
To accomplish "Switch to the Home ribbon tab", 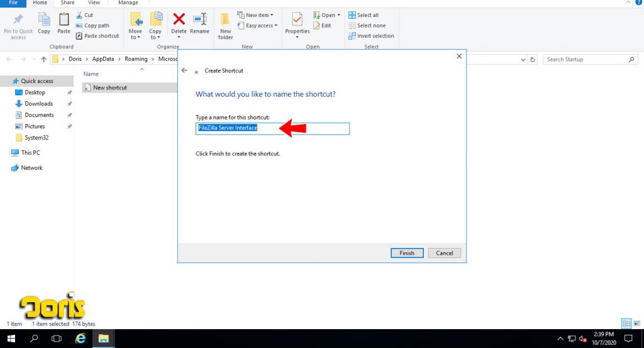I will 40,3.
